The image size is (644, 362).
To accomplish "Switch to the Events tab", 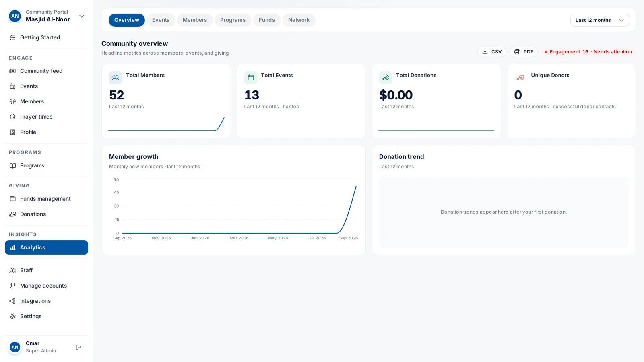I will point(161,20).
